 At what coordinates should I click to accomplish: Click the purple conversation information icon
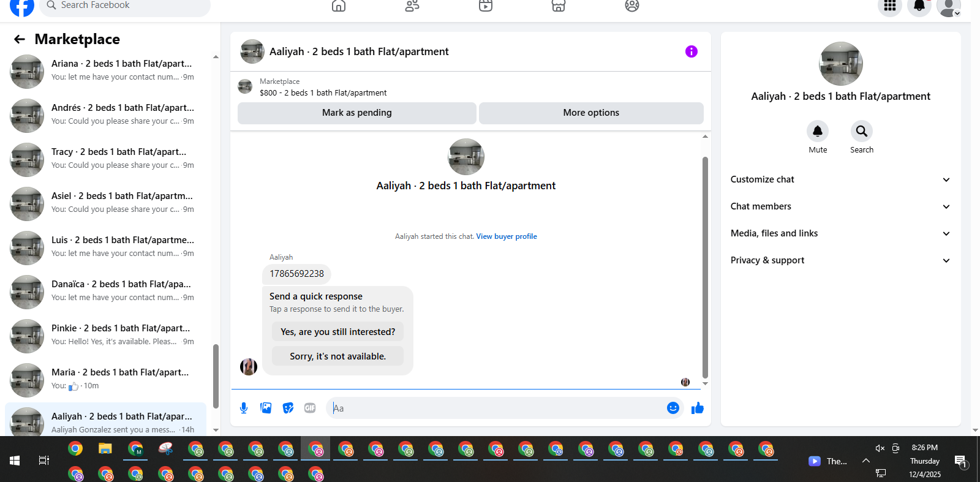pos(692,51)
